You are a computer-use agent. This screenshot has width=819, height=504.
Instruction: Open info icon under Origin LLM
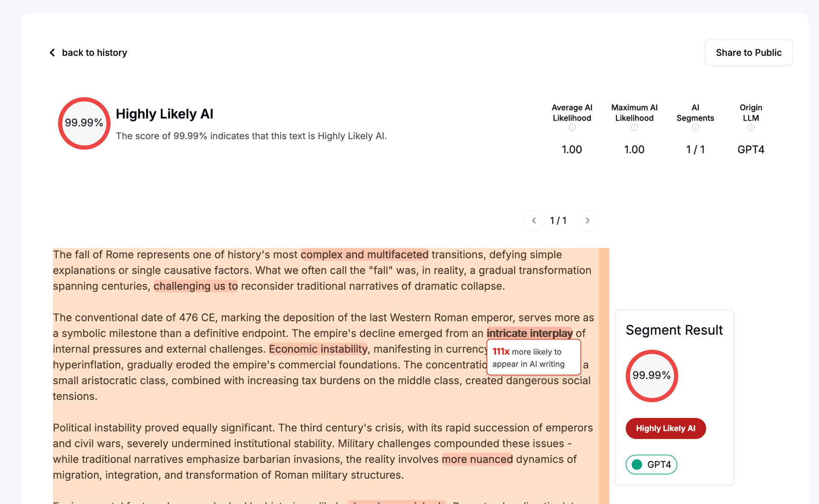coord(751,127)
